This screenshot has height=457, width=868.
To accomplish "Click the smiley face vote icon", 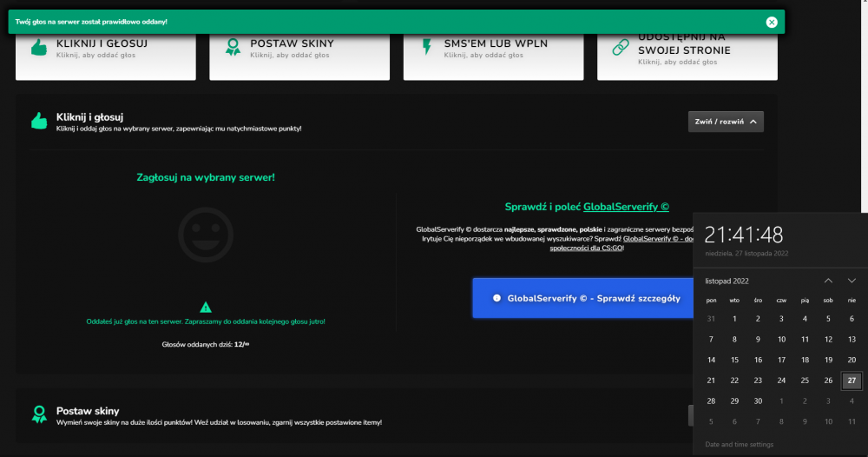I will [206, 235].
